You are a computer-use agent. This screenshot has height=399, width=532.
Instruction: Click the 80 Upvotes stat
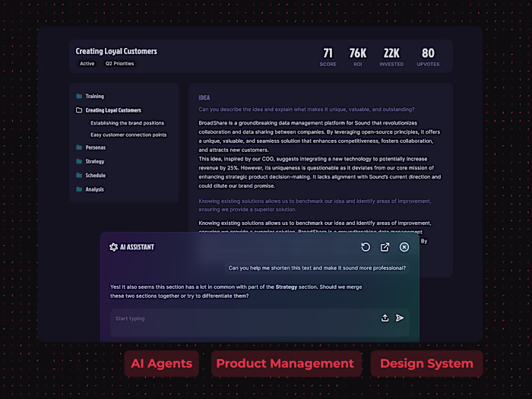428,57
